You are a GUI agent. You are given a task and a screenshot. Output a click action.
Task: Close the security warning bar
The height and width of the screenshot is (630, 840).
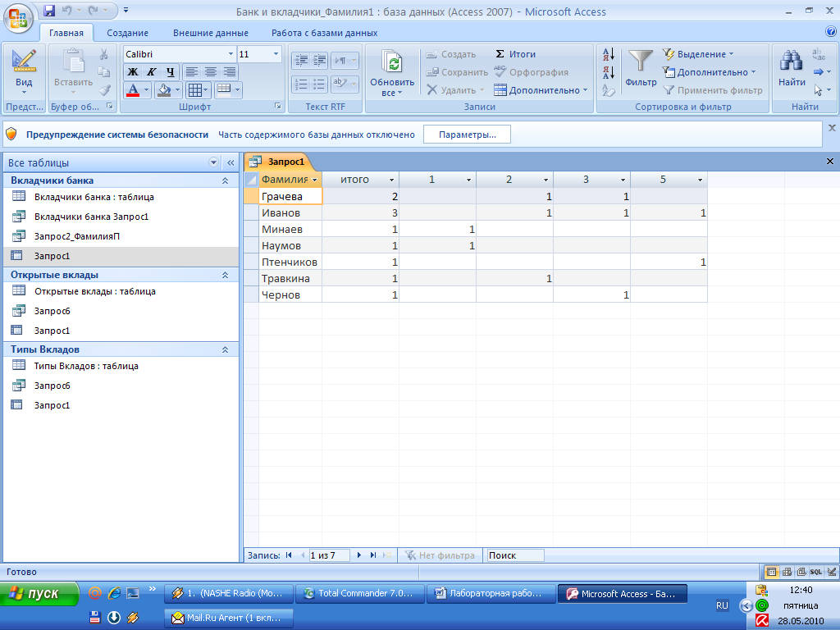832,128
